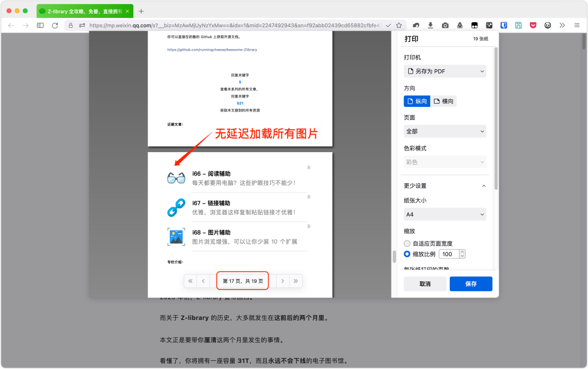
Task: Reload the current page
Action: click(55, 26)
